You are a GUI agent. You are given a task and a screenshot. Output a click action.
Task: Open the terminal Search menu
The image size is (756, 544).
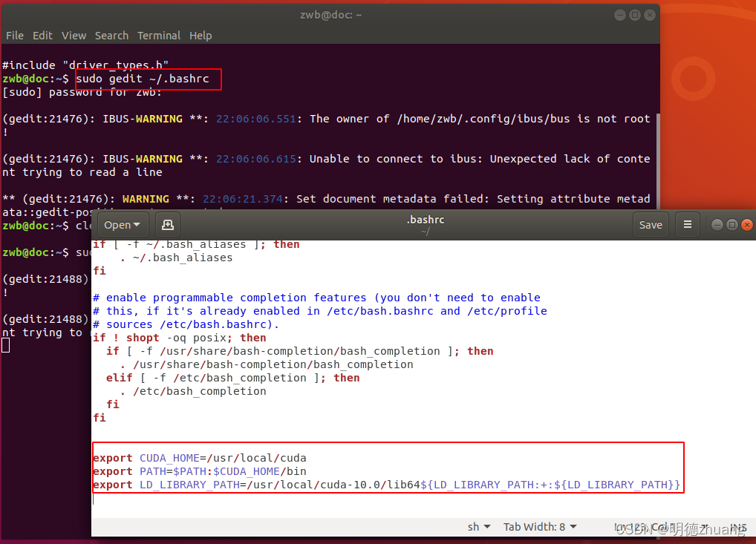111,36
